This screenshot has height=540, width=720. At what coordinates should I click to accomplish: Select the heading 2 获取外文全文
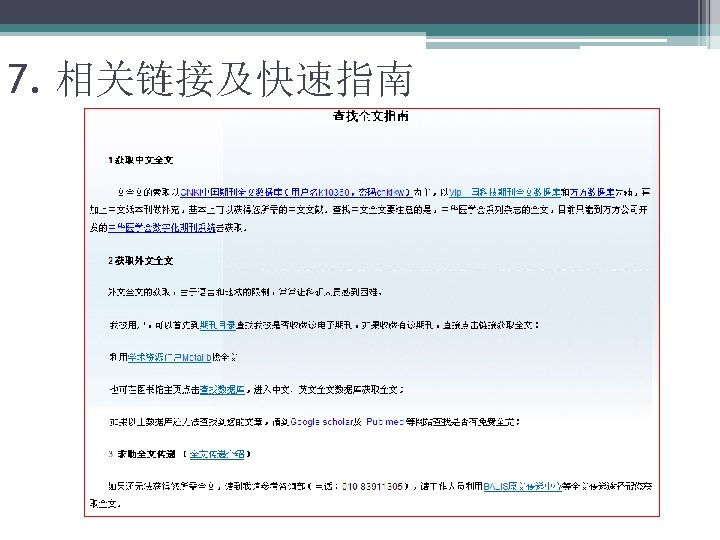coord(141,261)
